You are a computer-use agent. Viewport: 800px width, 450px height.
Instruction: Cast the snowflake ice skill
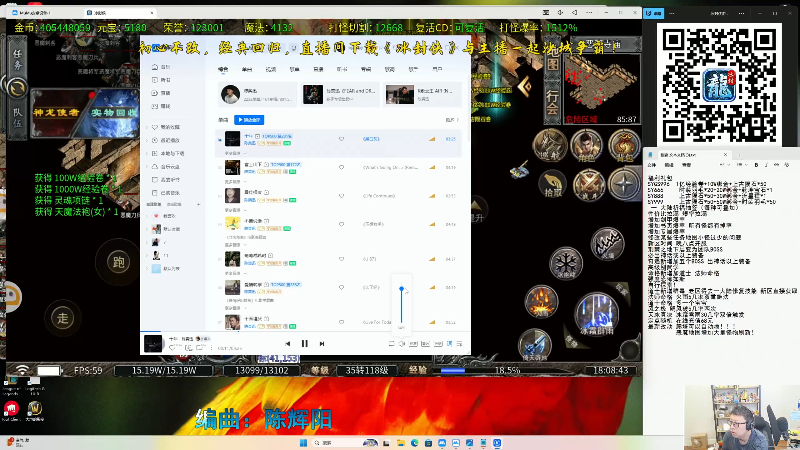(x=566, y=264)
